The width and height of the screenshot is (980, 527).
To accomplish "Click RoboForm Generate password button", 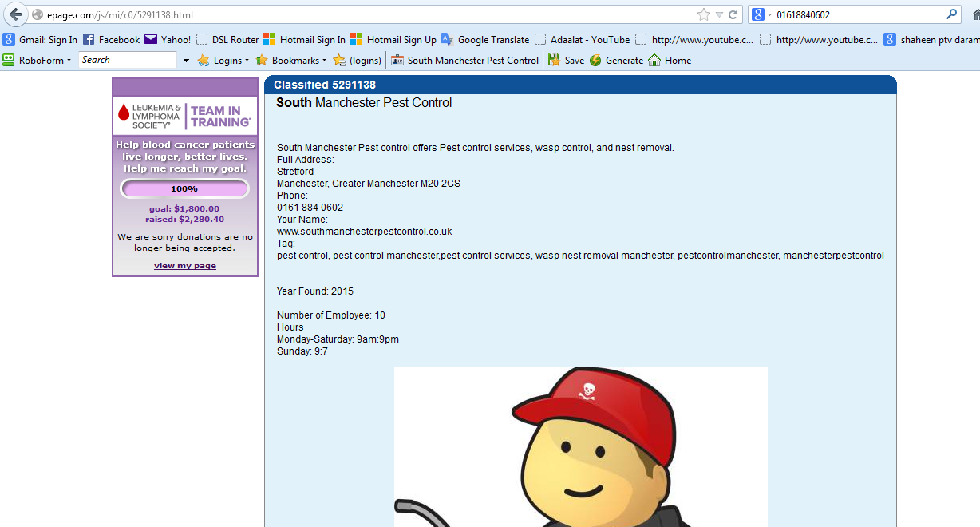I will [x=616, y=60].
